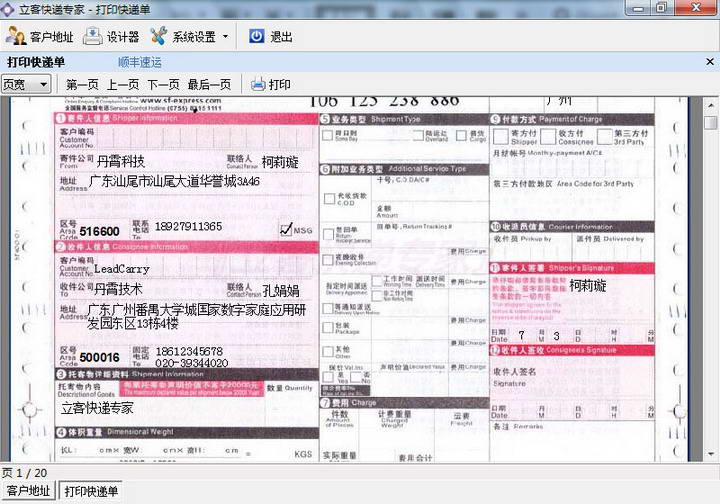Click the printer icon next to 打印

258,84
